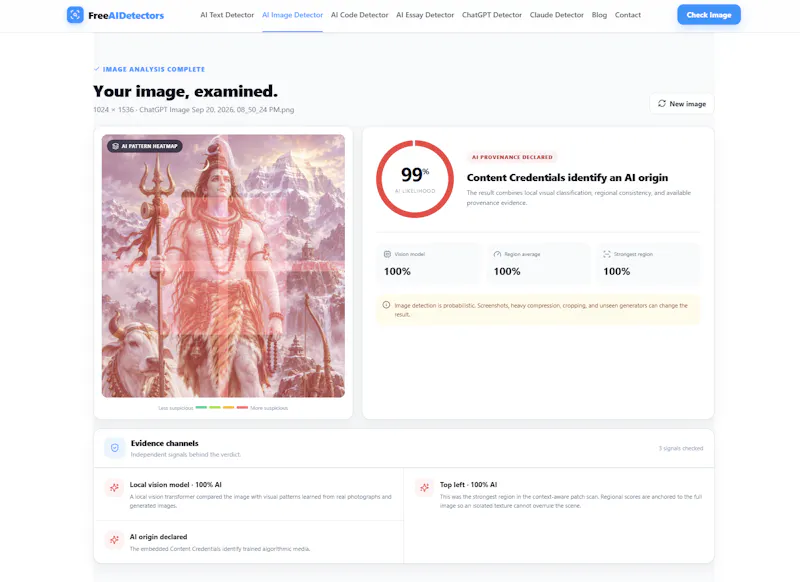Viewport: 800px width, 582px height.
Task: Click the 'Local vision model · 100% AI' title
Action: [176, 485]
